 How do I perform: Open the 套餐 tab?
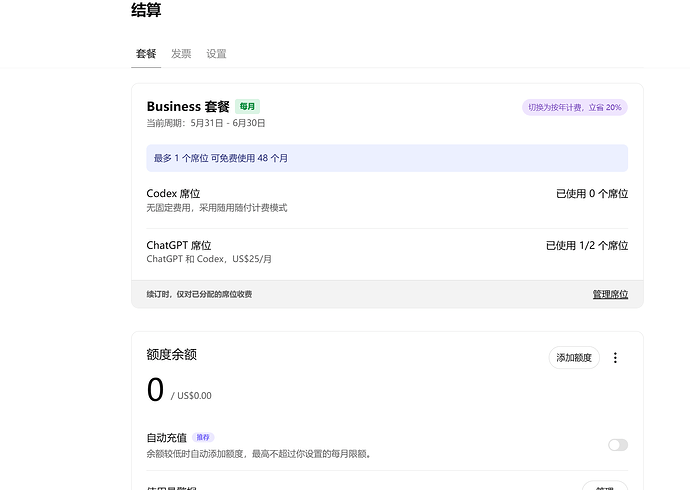146,54
